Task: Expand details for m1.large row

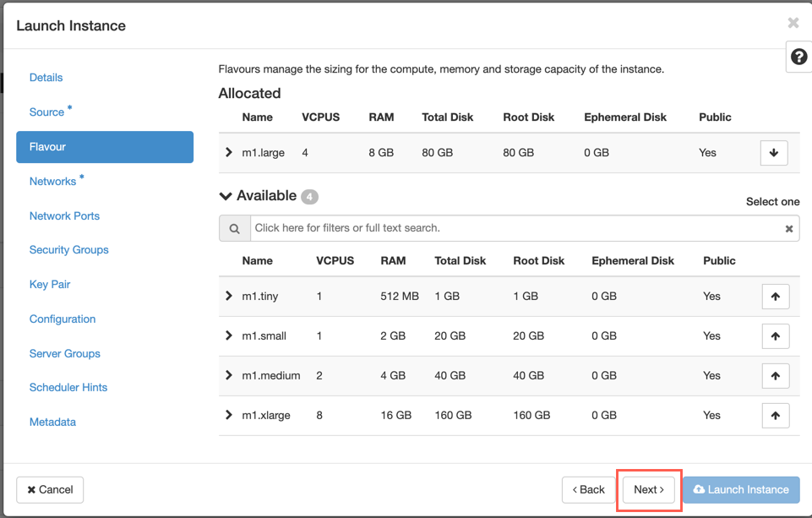Action: [x=228, y=152]
